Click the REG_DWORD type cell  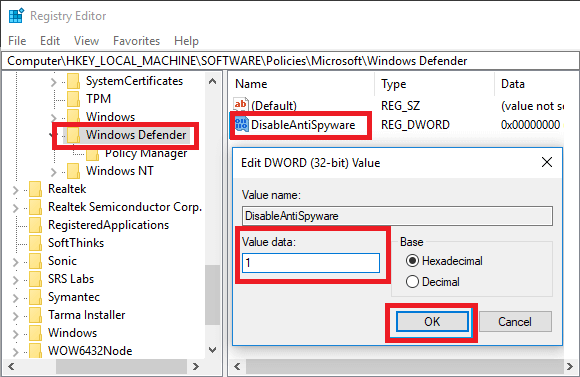(415, 125)
